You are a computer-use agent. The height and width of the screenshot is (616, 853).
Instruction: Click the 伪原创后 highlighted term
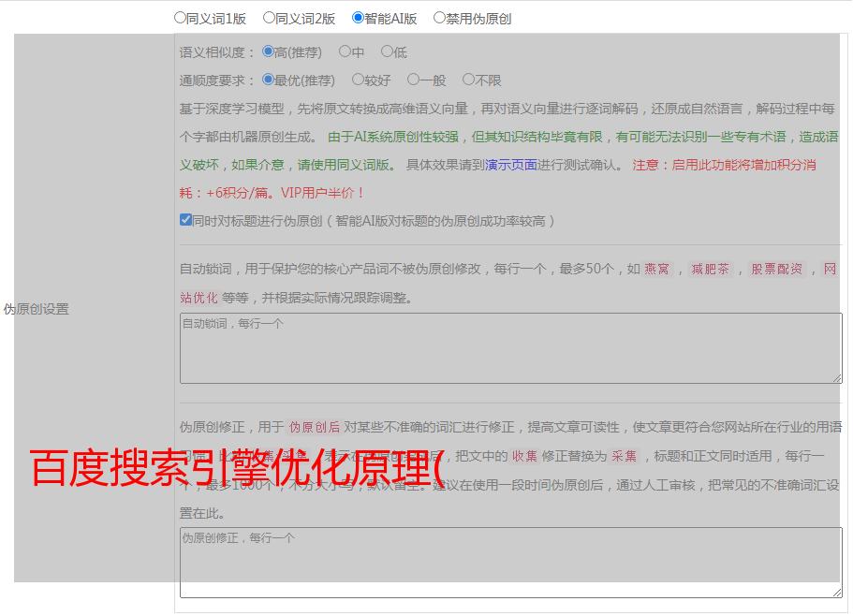click(314, 427)
